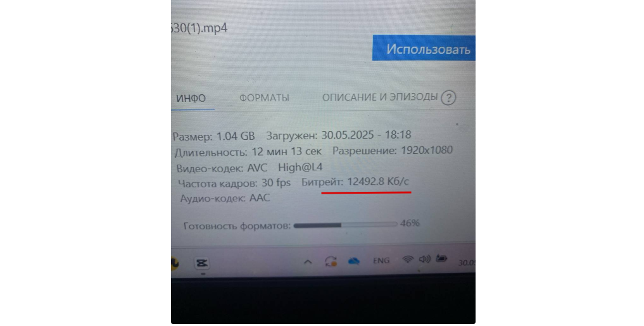Viewport: 644px width, 326px height.
Task: Click the sync status tray icon
Action: coord(331,261)
